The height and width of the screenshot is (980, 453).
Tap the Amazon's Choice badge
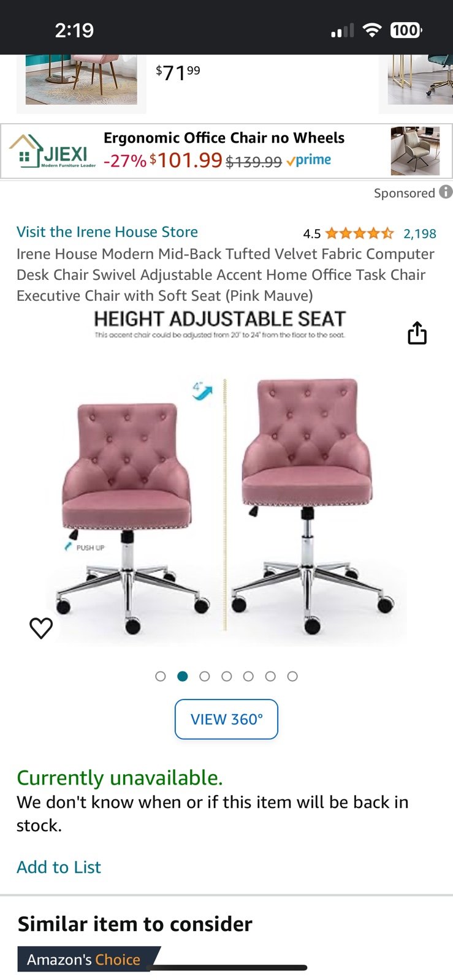pyautogui.click(x=84, y=959)
